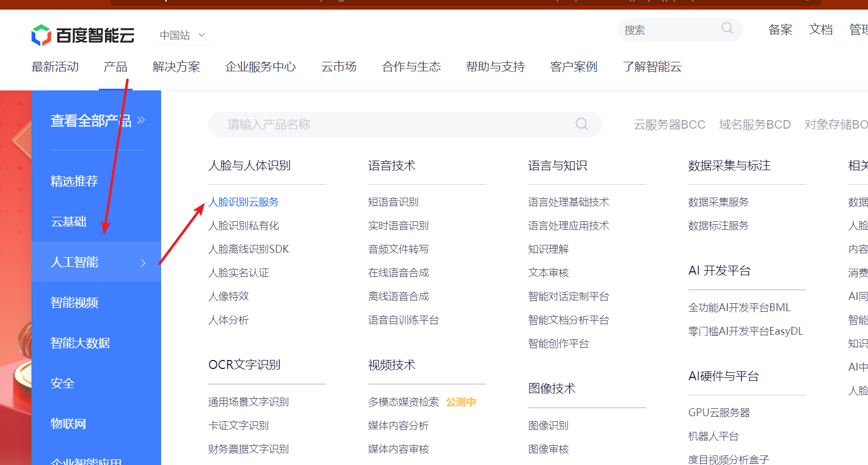
Task: Select 物联网 sidebar category
Action: coord(68,424)
